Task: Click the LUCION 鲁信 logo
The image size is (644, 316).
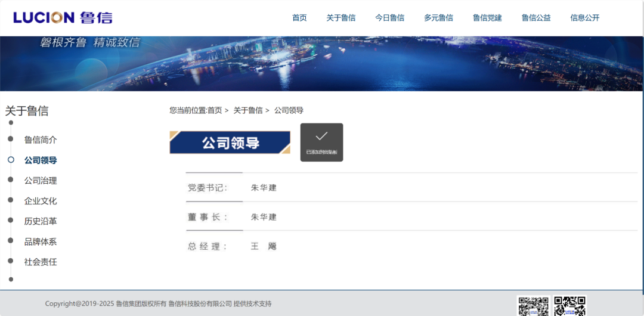Action: point(63,17)
